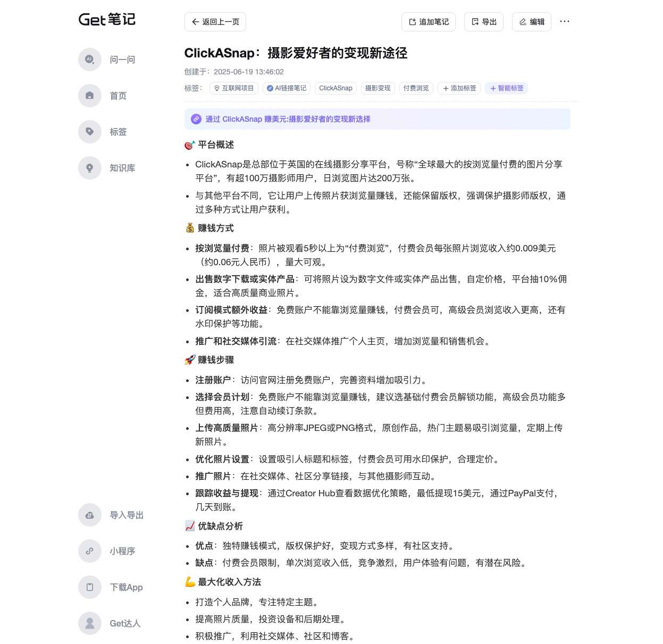
Task: Open the 下载App menu item
Action: [x=126, y=587]
